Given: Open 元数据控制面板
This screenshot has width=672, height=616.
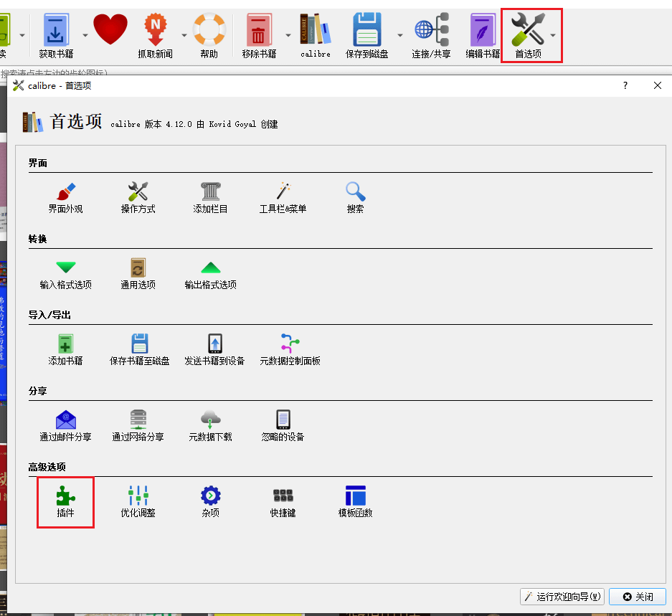Looking at the screenshot, I should (290, 351).
